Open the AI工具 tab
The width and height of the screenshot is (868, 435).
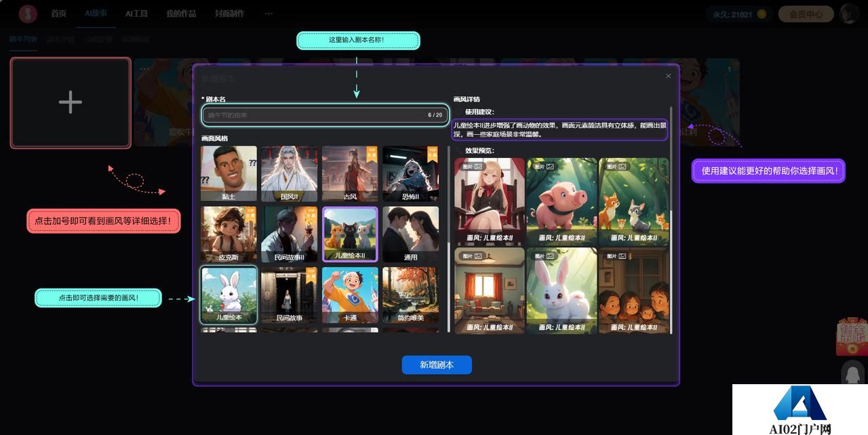pyautogui.click(x=136, y=14)
